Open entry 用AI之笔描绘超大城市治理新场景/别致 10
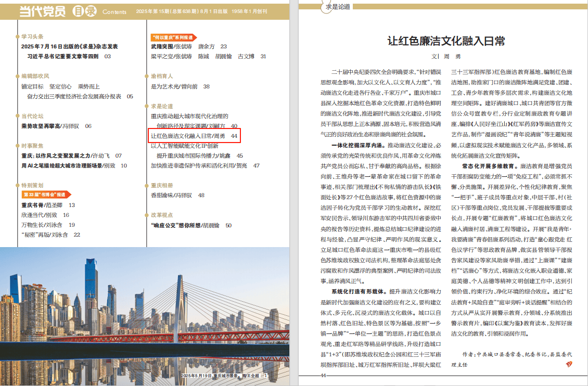The image size is (588, 386). point(74,165)
